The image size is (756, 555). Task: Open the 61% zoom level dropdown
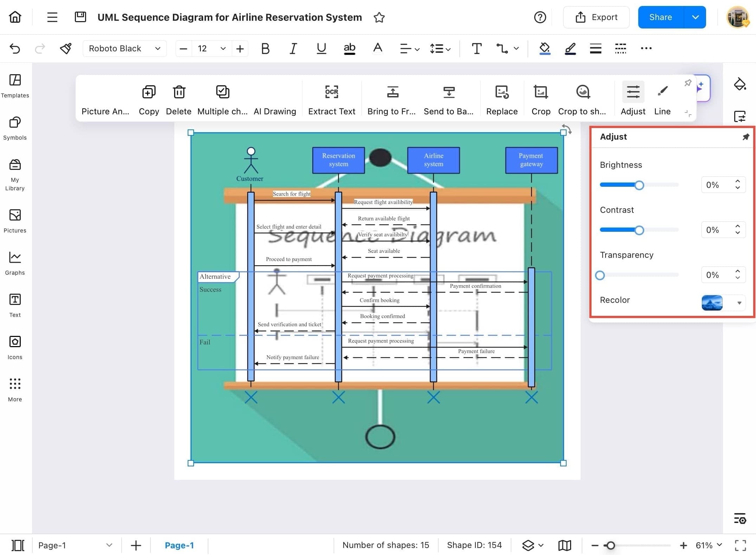[709, 545]
